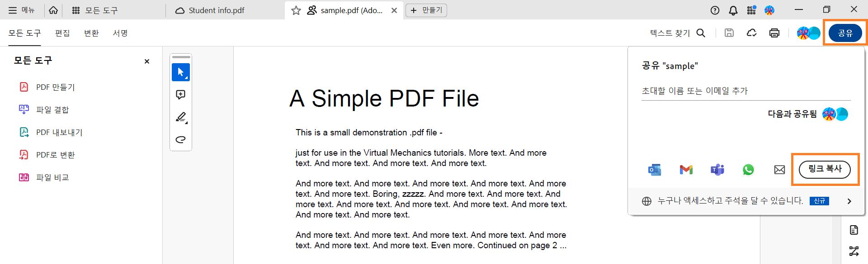The width and height of the screenshot is (868, 264).
Task: Select the freehand draw loop tool
Action: point(181,139)
